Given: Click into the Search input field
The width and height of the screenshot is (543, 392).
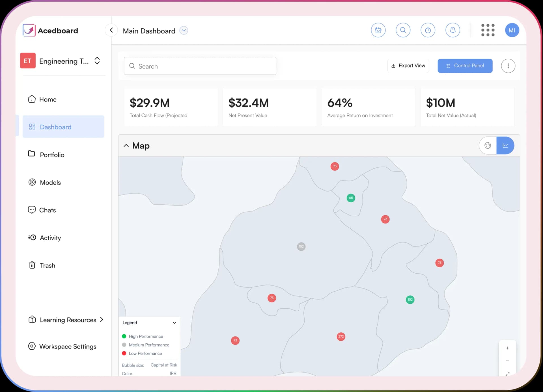Looking at the screenshot, I should (200, 66).
